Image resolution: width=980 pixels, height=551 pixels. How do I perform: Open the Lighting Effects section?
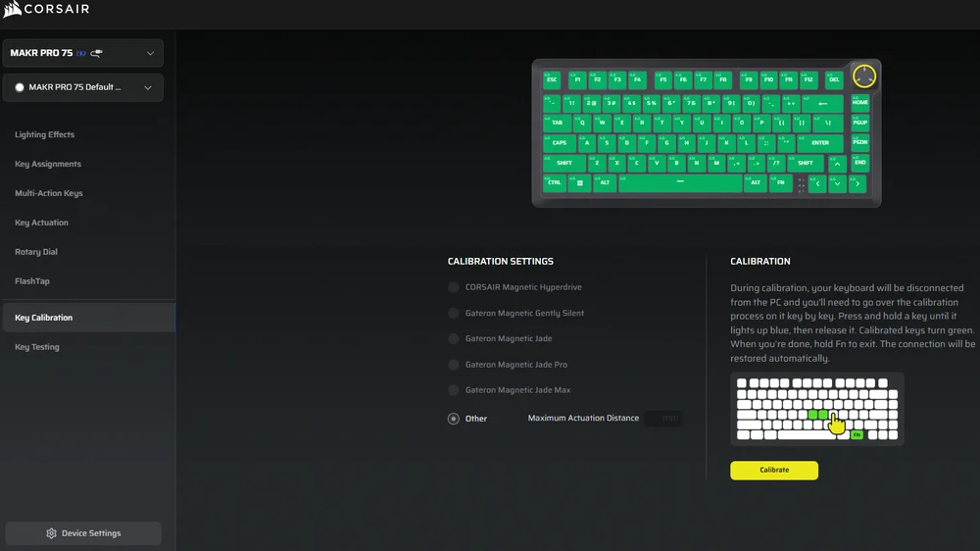(44, 134)
